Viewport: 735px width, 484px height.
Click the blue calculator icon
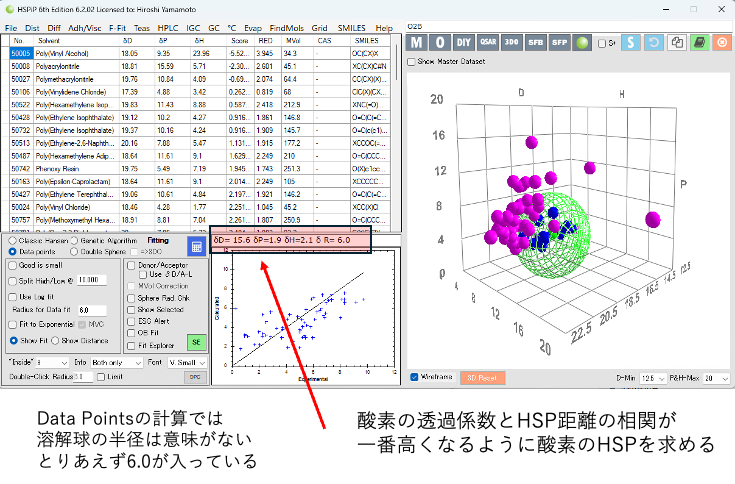coord(197,247)
